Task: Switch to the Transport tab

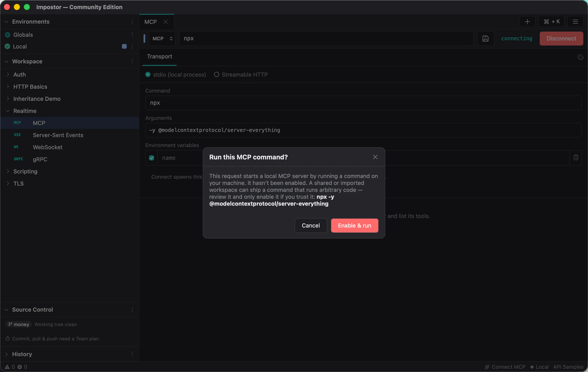Action: click(159, 57)
